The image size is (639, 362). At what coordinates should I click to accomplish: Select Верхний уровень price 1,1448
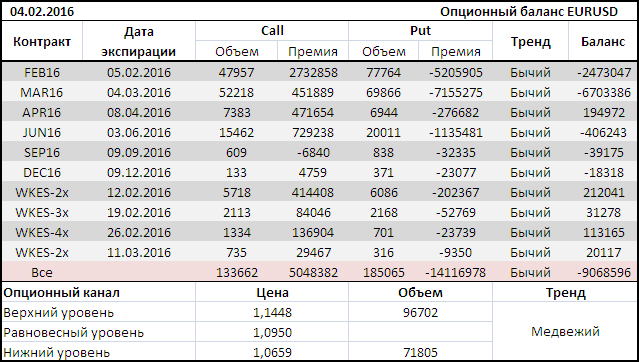[x=272, y=313]
